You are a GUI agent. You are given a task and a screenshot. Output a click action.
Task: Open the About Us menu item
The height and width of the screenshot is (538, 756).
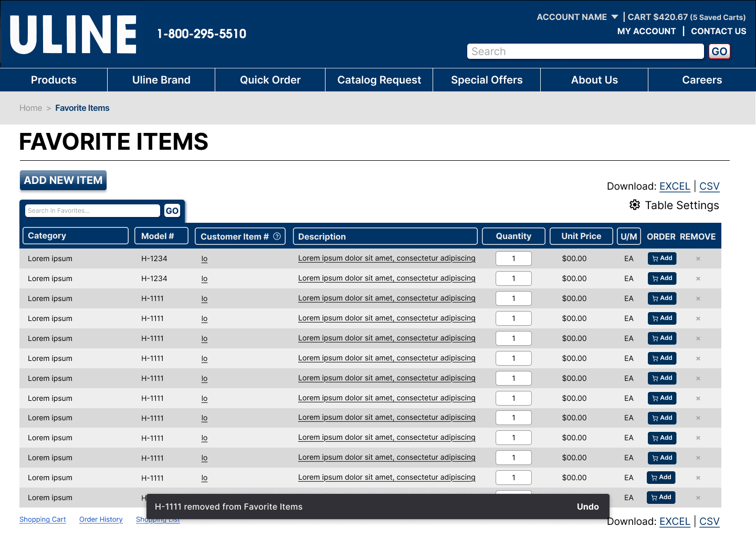coord(594,80)
